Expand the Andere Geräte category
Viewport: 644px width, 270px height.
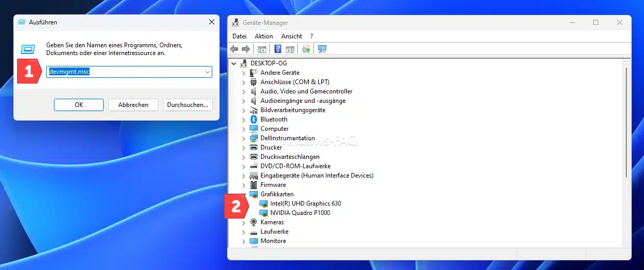pos(244,73)
